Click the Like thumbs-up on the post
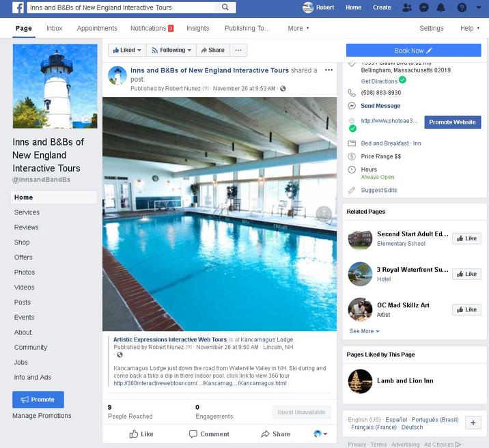 pos(141,434)
